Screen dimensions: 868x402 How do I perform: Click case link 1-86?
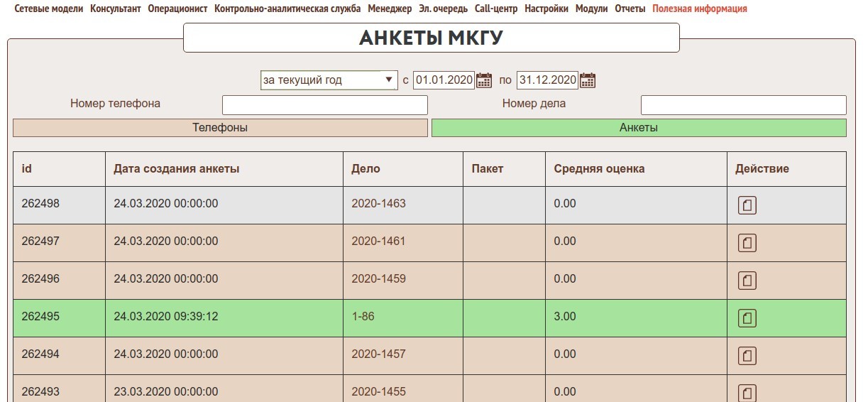pos(363,317)
